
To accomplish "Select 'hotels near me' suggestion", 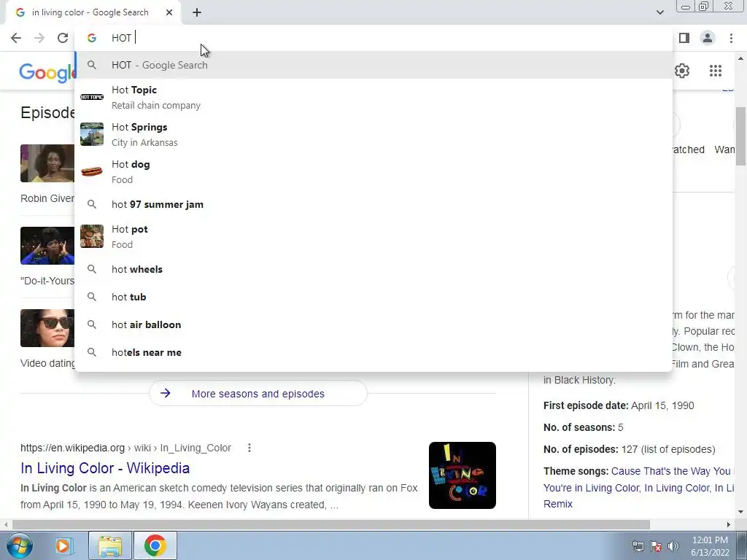I will [x=373, y=352].
